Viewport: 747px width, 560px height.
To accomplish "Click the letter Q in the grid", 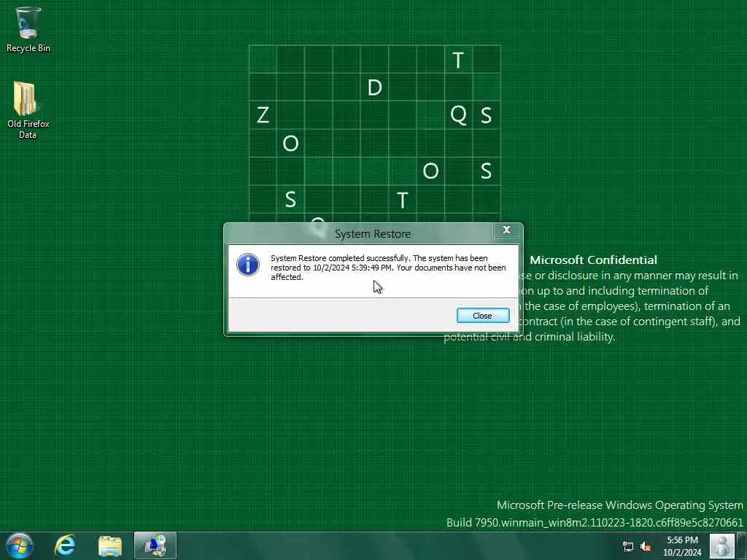I will 458,115.
